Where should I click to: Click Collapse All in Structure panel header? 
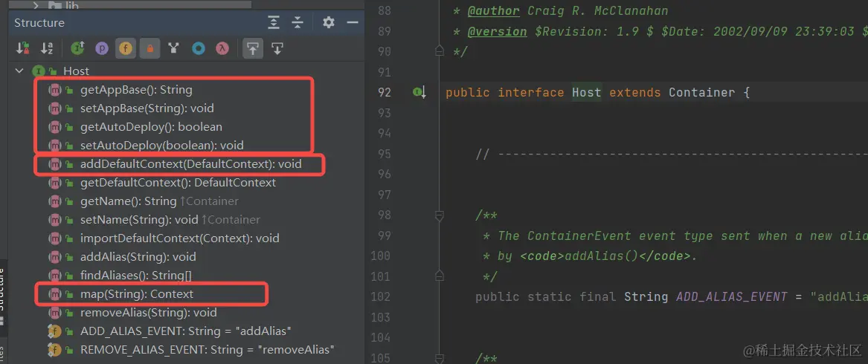pos(298,23)
